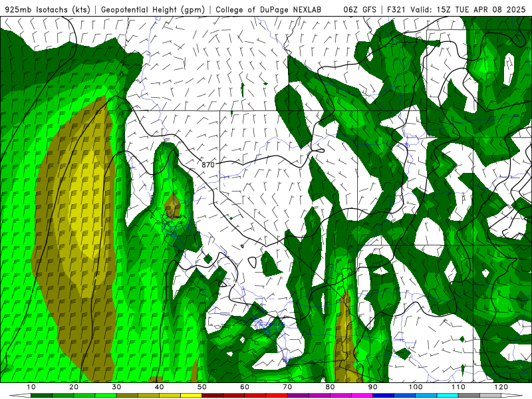
Task: Select the dark red colorbar swatch after 50
Action: pos(212,396)
